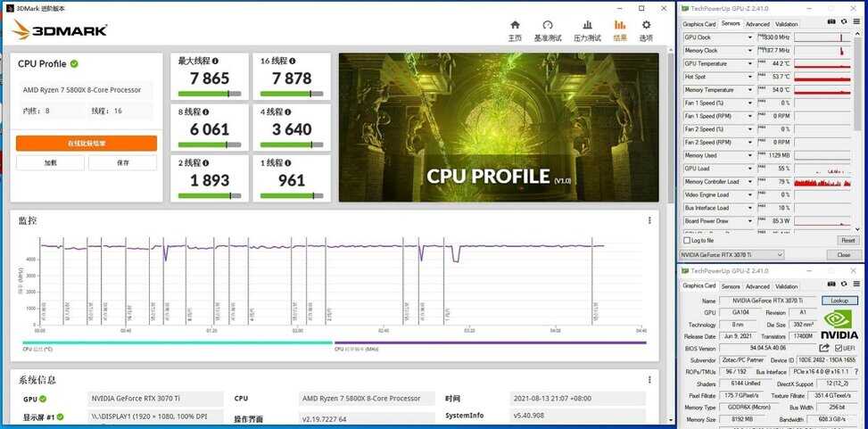Screen dimensions: 868x429
Task: Open the hamburger menu in GPU-Z Sensors window
Action: tap(856, 21)
